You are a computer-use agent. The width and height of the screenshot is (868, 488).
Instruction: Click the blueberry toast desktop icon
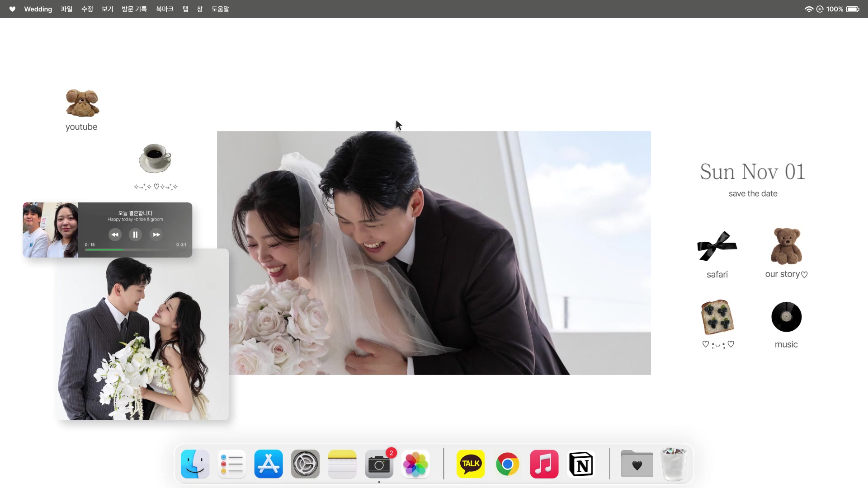(x=717, y=317)
